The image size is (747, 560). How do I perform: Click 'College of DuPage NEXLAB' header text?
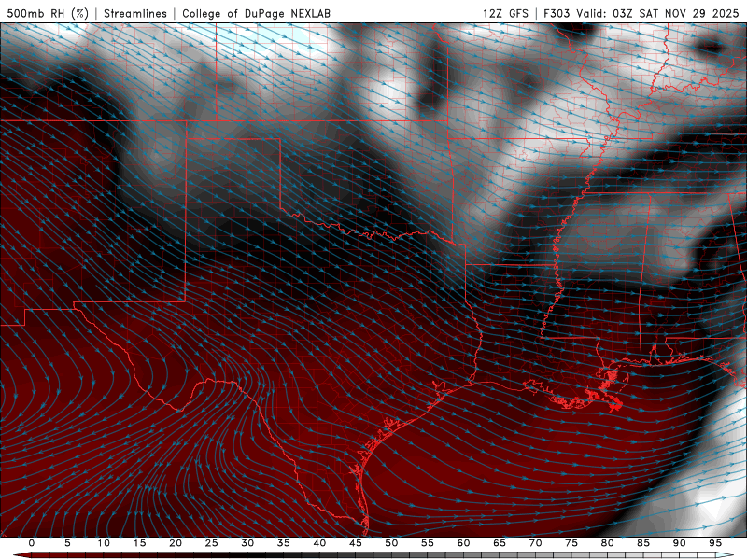point(256,13)
